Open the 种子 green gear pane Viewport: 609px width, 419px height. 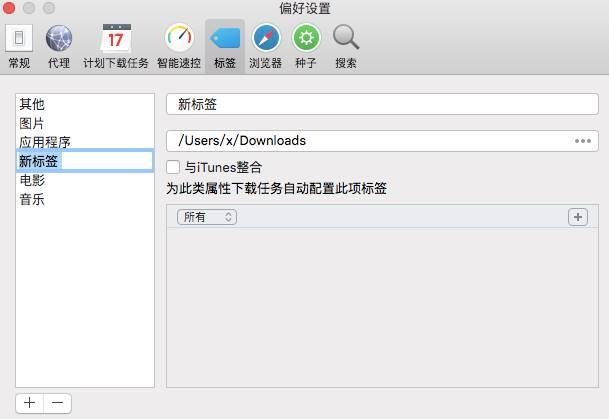click(306, 46)
